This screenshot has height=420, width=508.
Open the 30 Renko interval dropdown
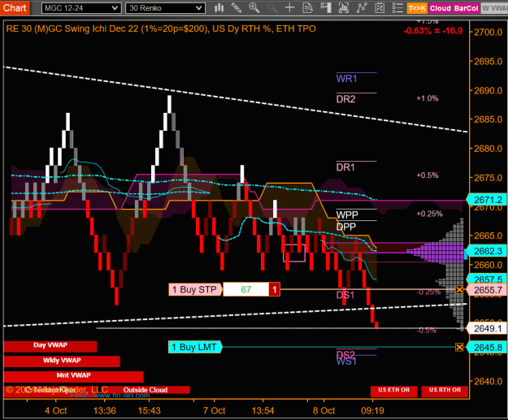click(165, 8)
